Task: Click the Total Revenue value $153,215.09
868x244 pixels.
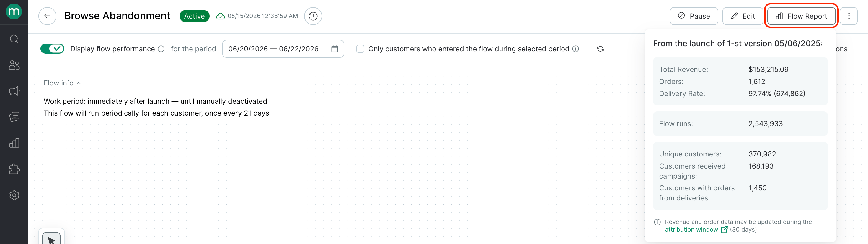Action: pos(768,69)
